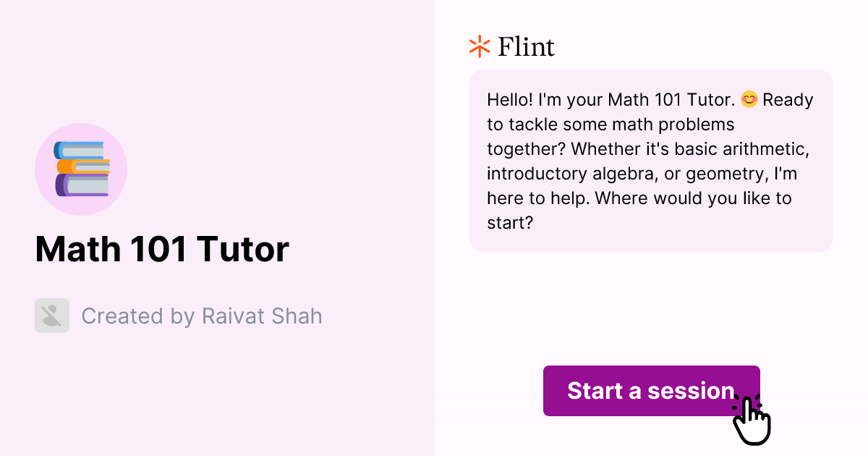This screenshot has width=868, height=456.
Task: Click the Created by Raivat Shah text
Action: 201,316
